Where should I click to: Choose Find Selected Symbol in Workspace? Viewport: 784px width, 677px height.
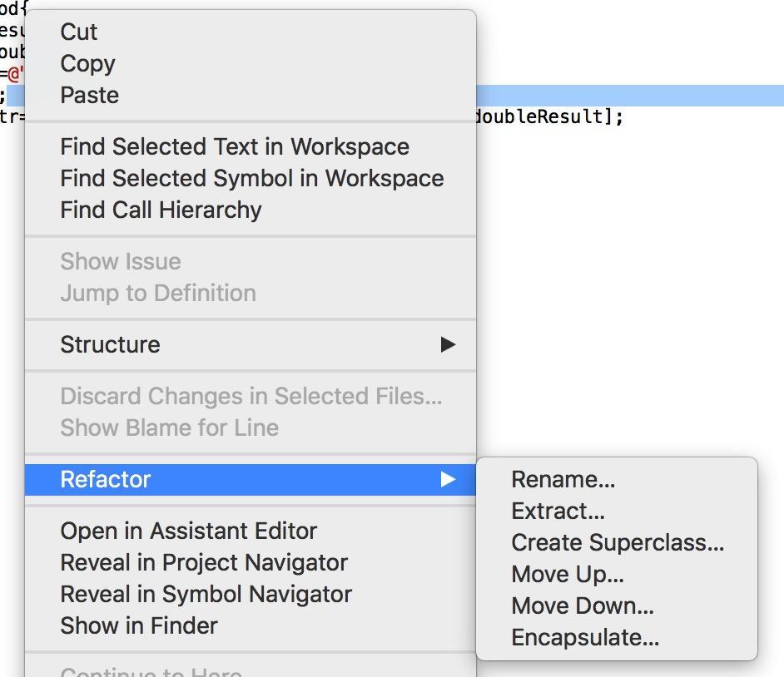tap(251, 179)
